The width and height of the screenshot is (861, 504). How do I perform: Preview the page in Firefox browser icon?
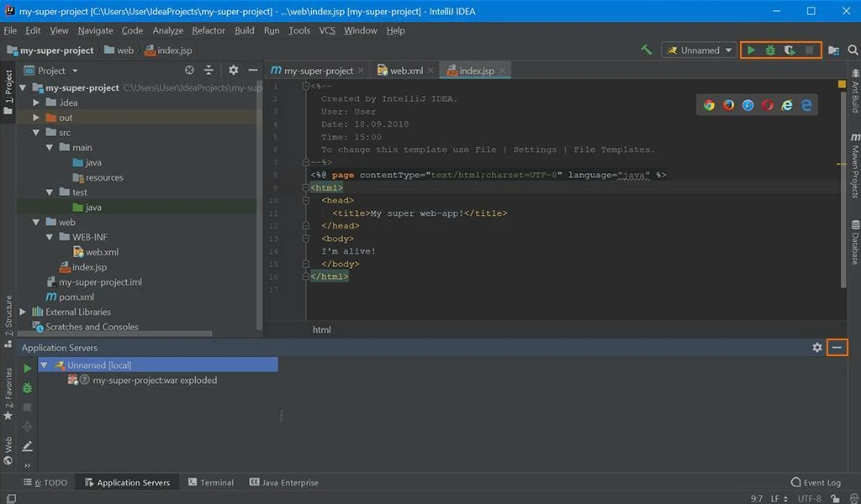(728, 105)
